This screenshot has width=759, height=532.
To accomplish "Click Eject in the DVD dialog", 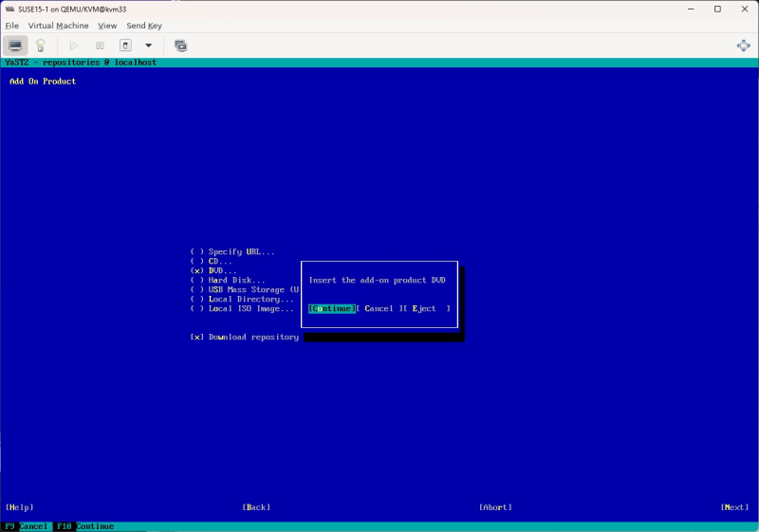I will coord(426,308).
